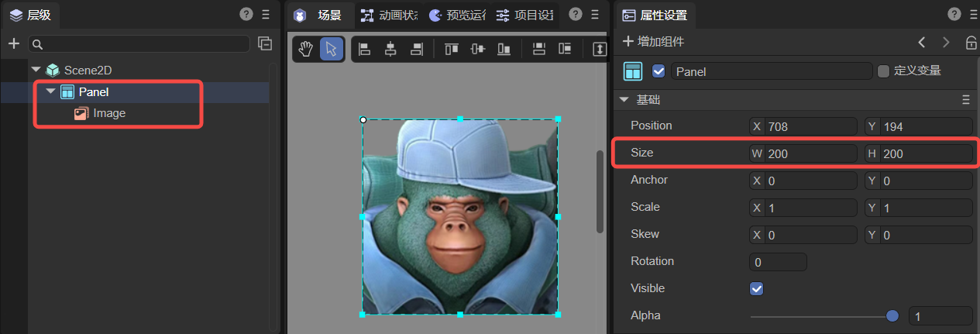Align selected nodes to right edge
The image size is (980, 334).
click(x=417, y=49)
